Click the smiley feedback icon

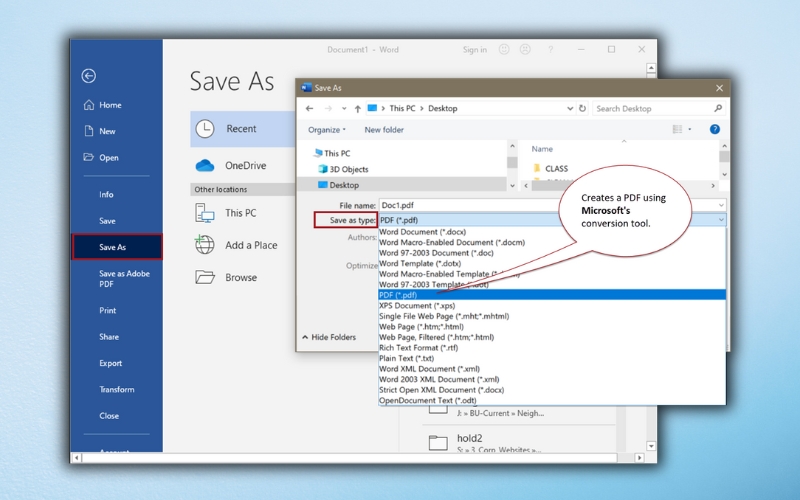coord(504,49)
